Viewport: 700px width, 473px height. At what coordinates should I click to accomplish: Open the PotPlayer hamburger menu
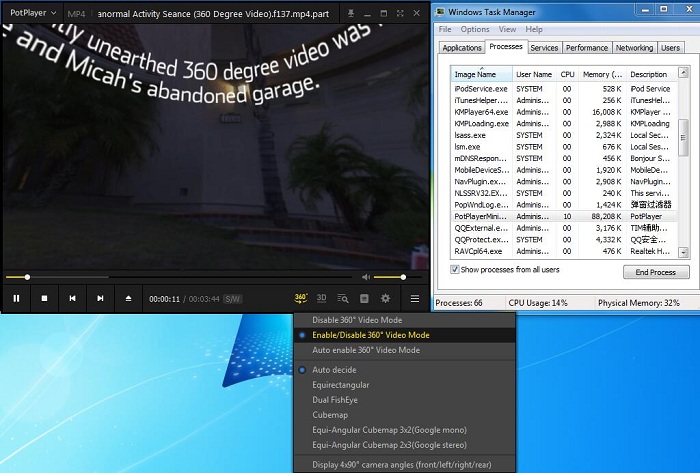pos(415,299)
